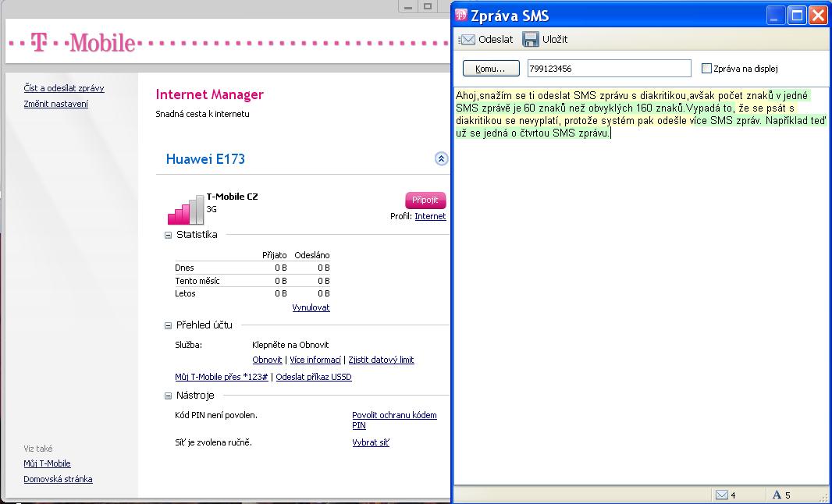Viewport: 832px width, 504px height.
Task: Click Zjistit datový limit link
Action: point(381,360)
